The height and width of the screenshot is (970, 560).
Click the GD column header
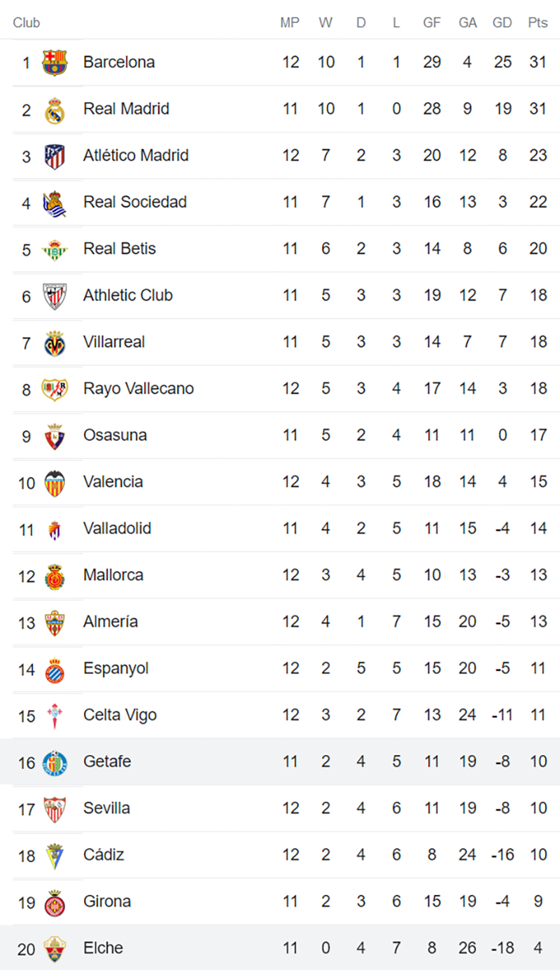coord(502,22)
